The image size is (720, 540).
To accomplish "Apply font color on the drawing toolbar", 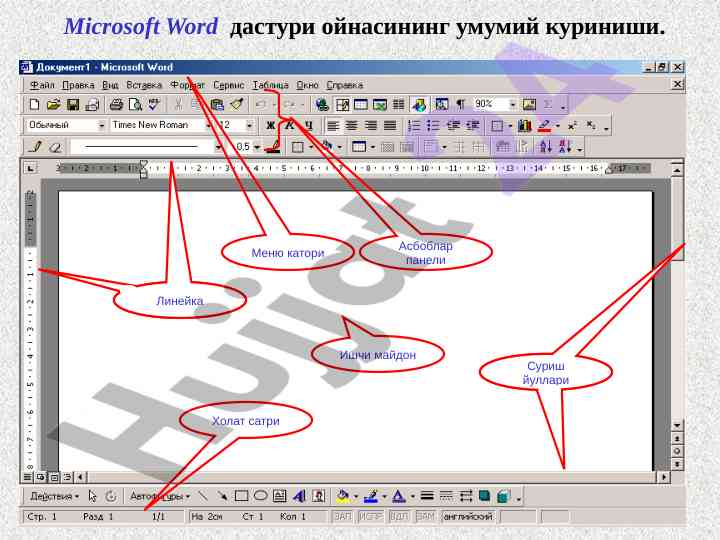I will click(399, 496).
